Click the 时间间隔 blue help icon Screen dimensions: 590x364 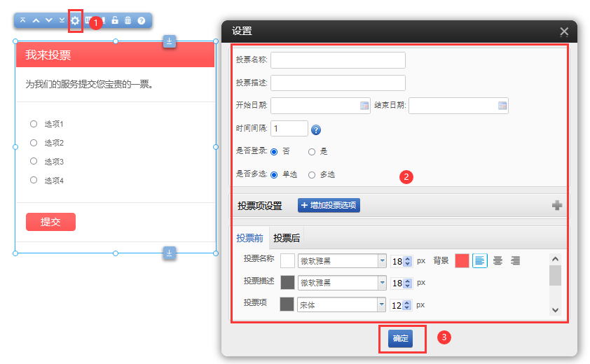(316, 130)
